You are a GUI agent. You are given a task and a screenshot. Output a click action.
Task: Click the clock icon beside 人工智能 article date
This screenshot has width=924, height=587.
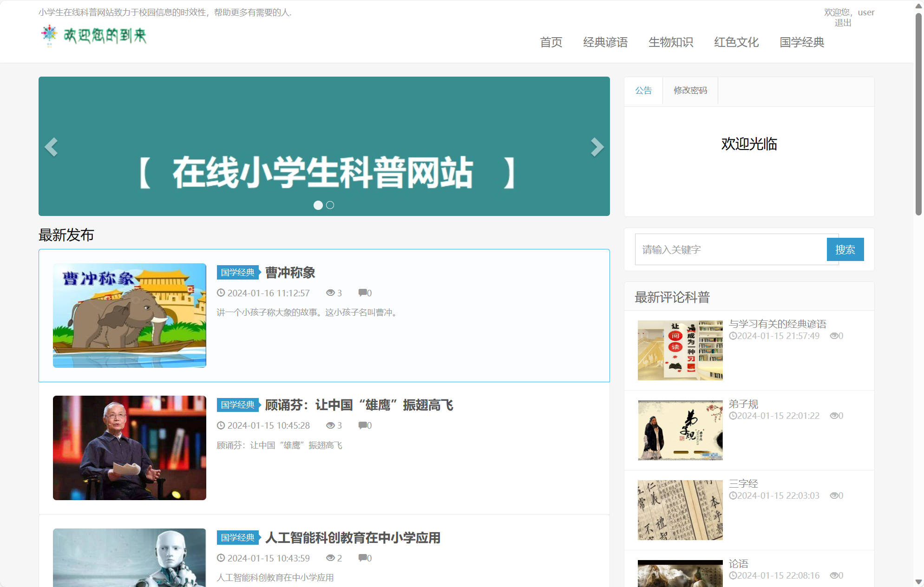[x=221, y=558]
